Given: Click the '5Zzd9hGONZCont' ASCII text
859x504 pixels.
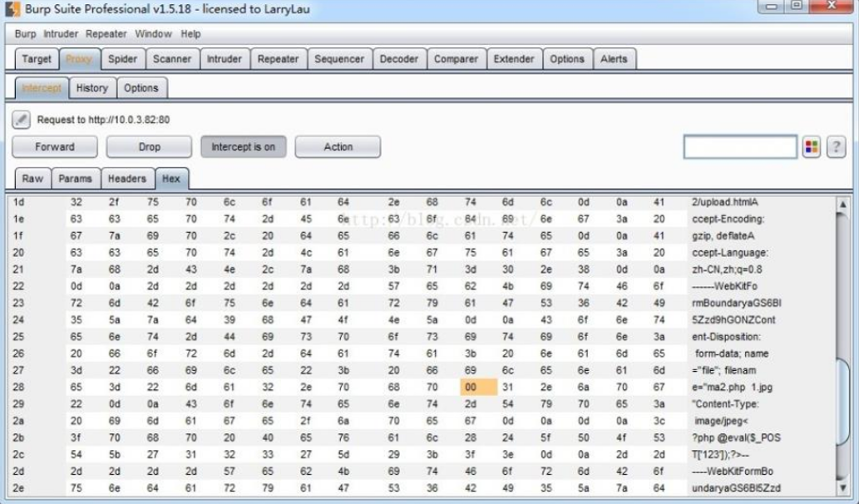Looking at the screenshot, I should [x=733, y=320].
